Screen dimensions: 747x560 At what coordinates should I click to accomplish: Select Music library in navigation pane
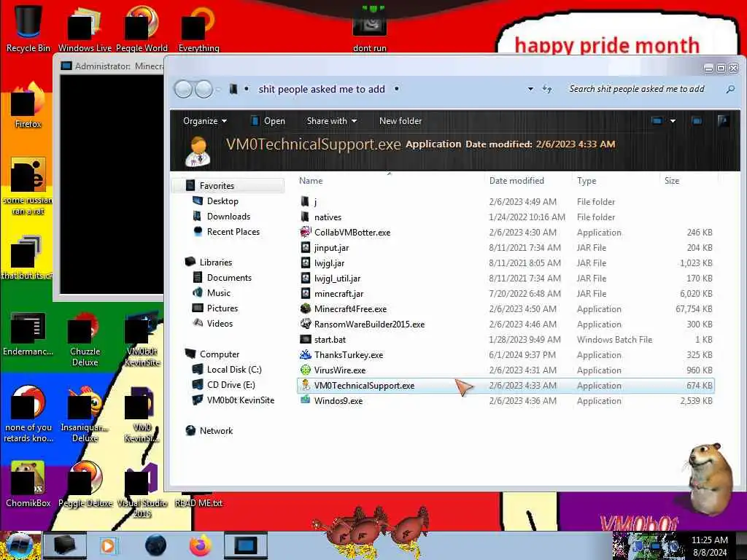219,293
